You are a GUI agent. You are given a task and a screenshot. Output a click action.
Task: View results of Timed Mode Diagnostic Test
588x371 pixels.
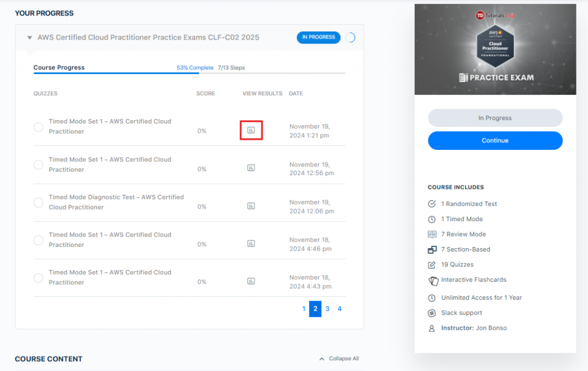[251, 206]
